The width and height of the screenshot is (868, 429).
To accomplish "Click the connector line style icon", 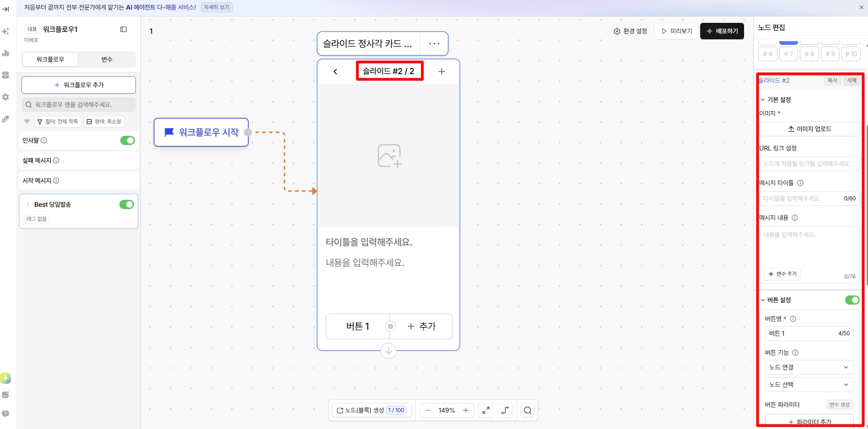I will pos(505,410).
